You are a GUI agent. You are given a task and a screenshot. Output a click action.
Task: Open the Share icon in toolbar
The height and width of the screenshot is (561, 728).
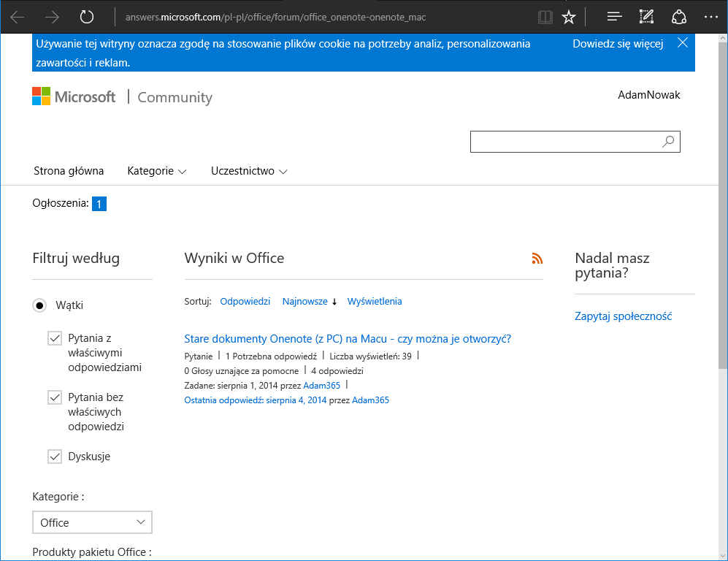[x=679, y=18]
